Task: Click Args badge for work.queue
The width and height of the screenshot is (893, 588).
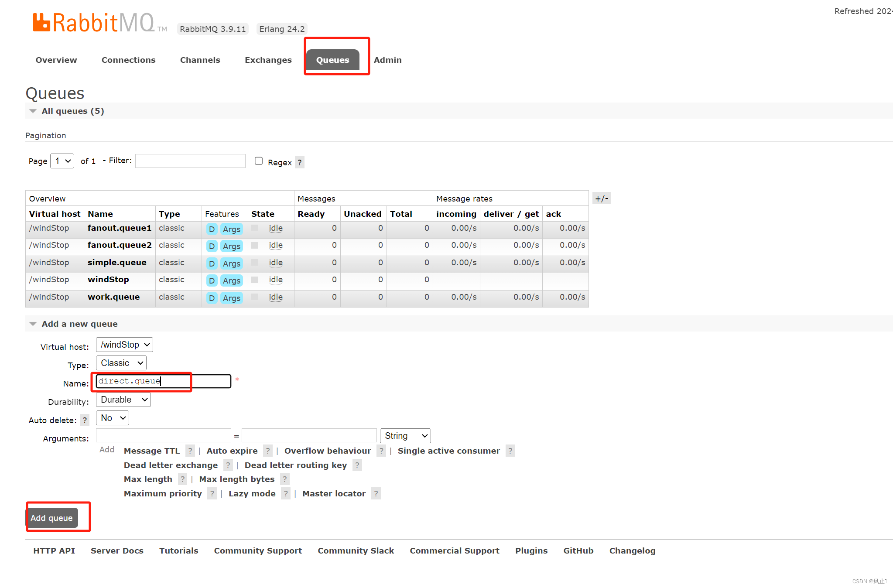Action: tap(231, 298)
